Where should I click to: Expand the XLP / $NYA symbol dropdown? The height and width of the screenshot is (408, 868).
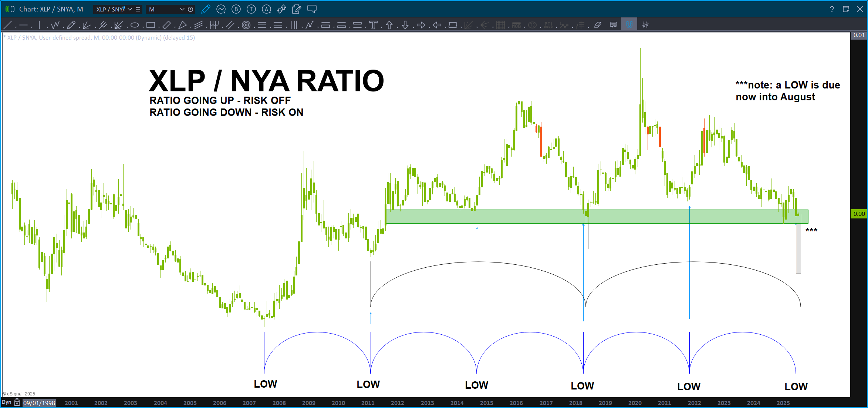tap(130, 9)
